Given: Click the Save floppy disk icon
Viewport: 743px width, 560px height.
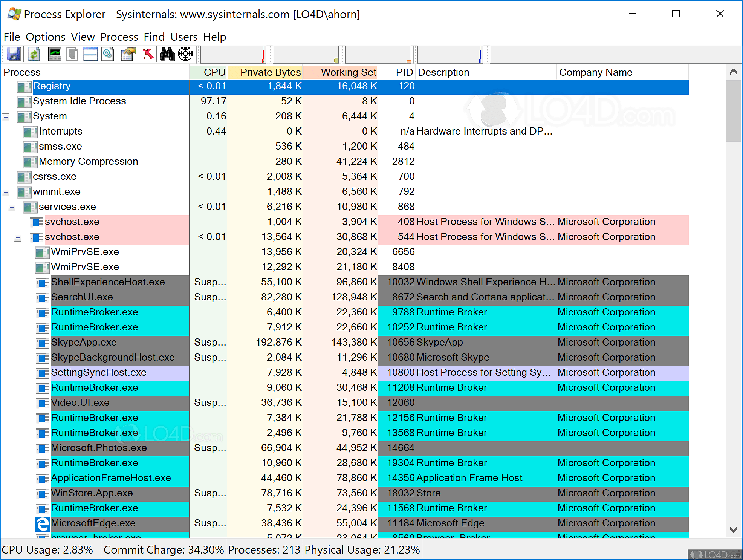Looking at the screenshot, I should (x=14, y=54).
